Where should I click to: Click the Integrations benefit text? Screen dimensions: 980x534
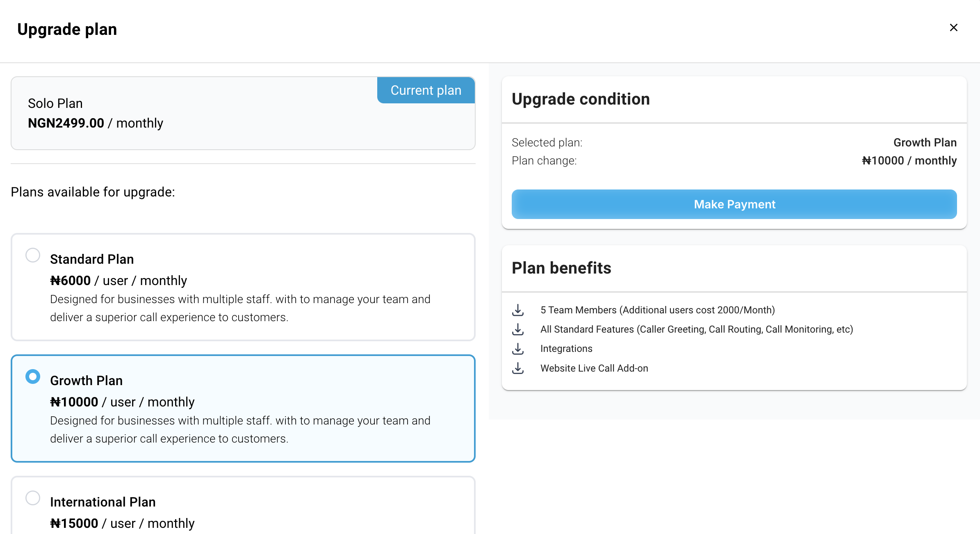[566, 349]
